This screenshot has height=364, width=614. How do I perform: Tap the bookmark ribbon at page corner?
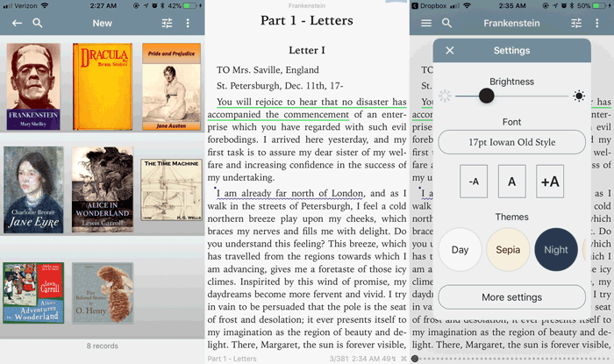396,2
